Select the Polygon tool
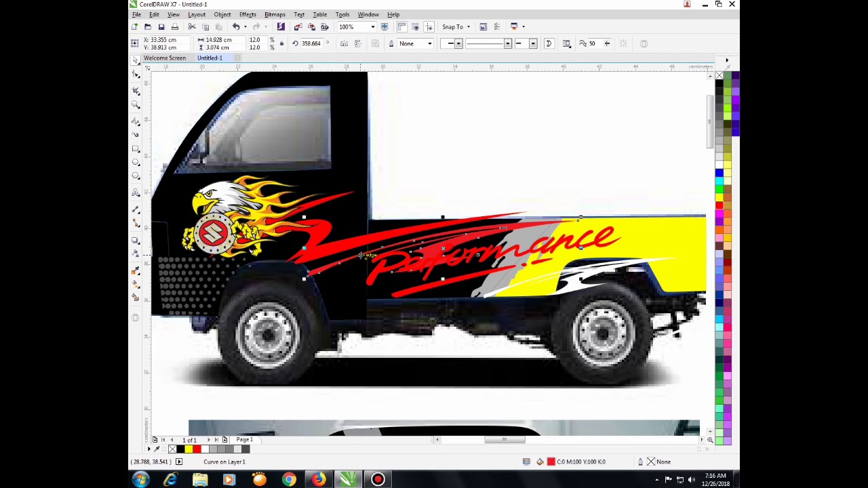Viewport: 868px width, 488px height. coord(136,177)
